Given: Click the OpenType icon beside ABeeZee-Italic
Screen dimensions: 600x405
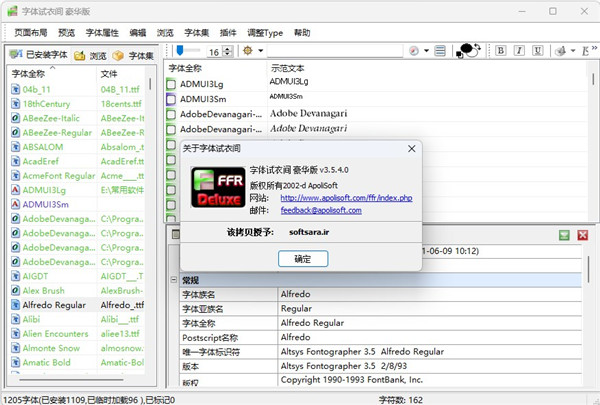Looking at the screenshot, I should [15, 118].
